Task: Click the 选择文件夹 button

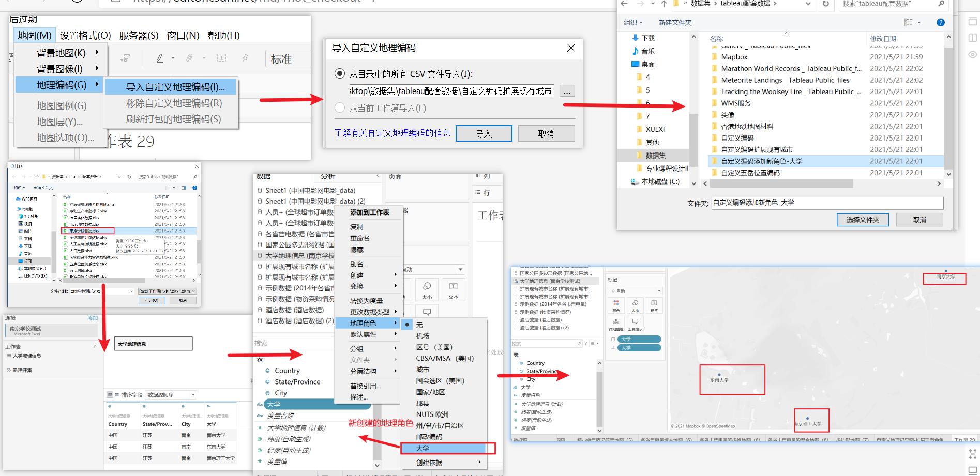Action: [863, 220]
